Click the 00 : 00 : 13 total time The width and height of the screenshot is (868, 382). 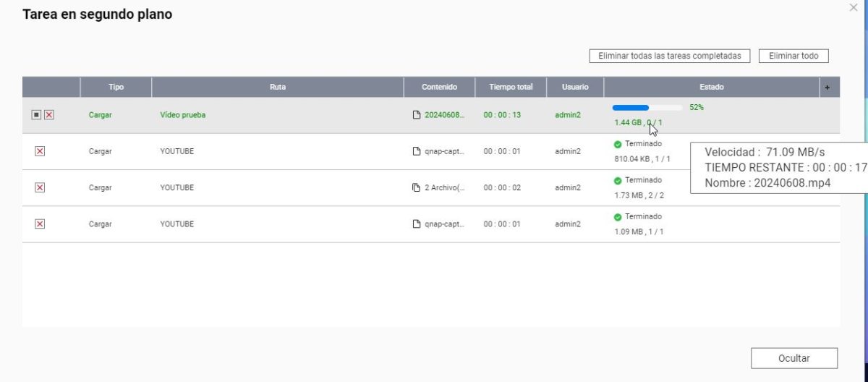pyautogui.click(x=502, y=115)
